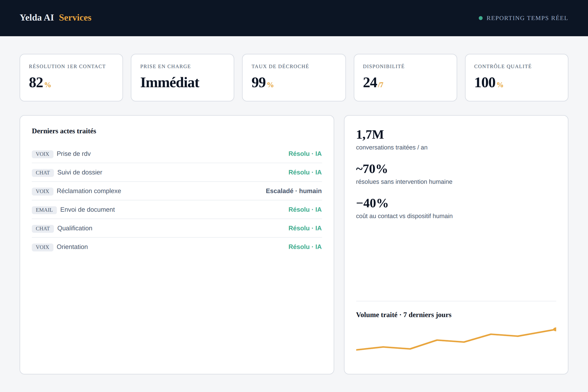This screenshot has width=588, height=392.
Task: Click Résolu · IA status for Envoi de document
Action: (305, 210)
